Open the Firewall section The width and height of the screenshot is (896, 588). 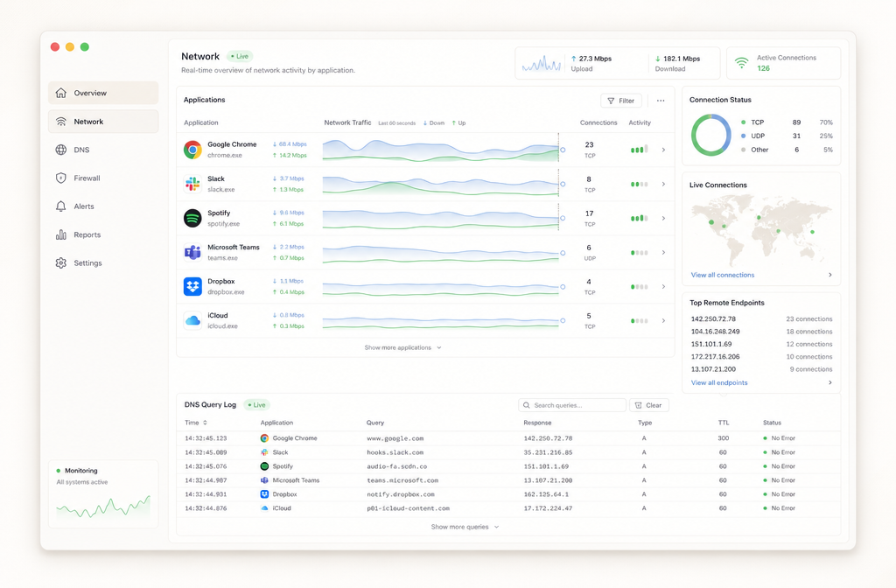pyautogui.click(x=103, y=178)
